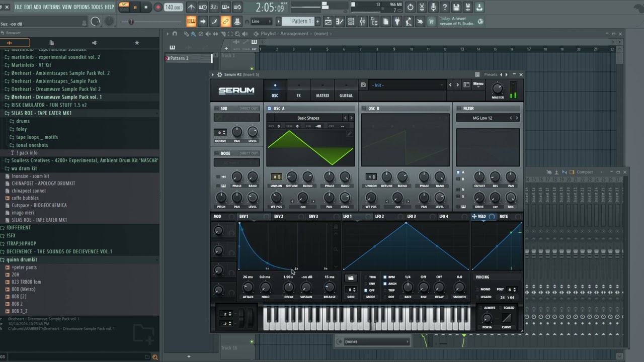Open the search icon in the browser footer
The image size is (644, 362).
tap(155, 357)
